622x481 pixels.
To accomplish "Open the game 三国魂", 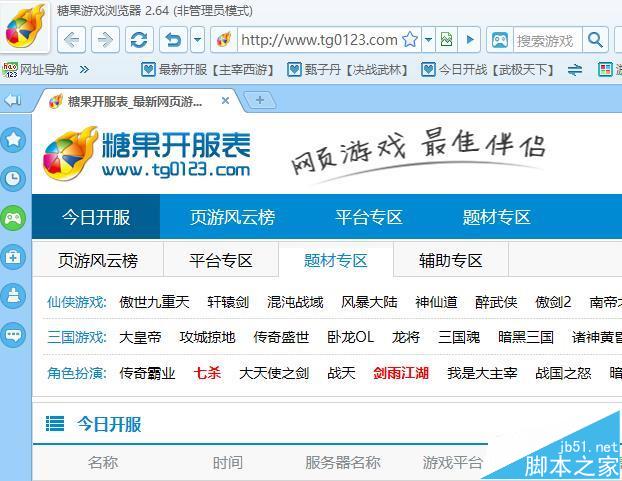I will pos(459,337).
